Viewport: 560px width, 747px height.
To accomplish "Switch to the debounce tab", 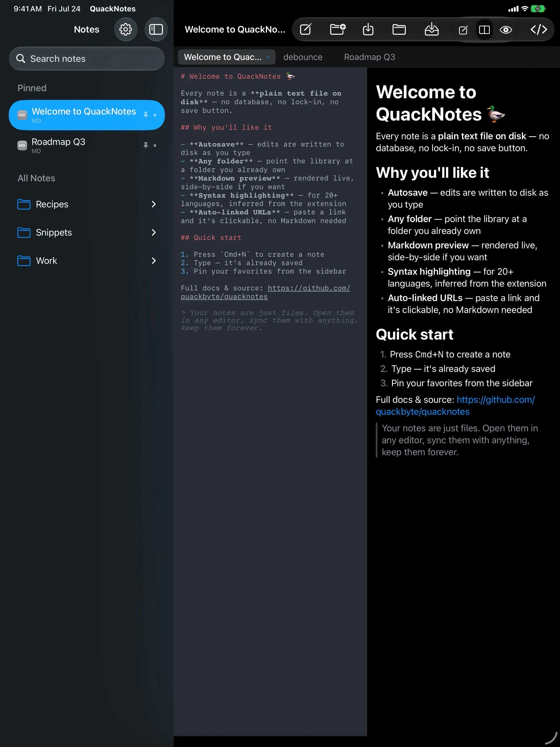I will pos(303,57).
